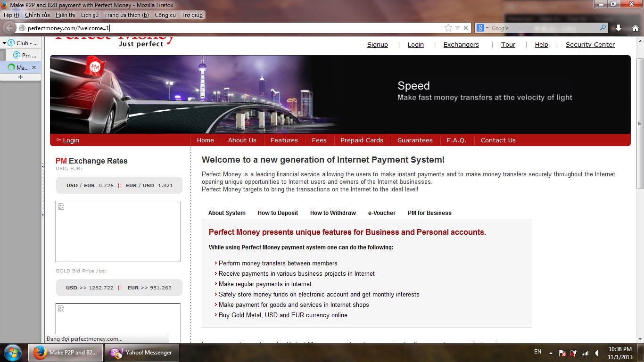Image resolution: width=644 pixels, height=362 pixels.
Task: Visit the Exchangers link
Action: [x=461, y=45]
